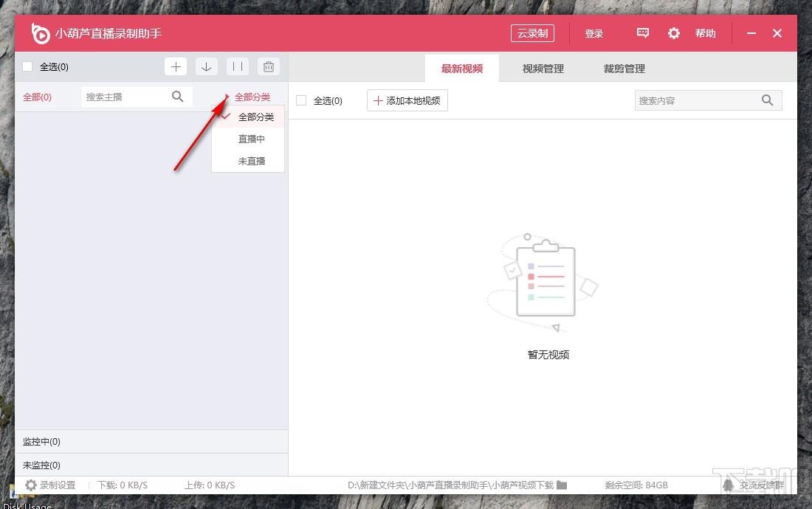812x509 pixels.
Task: Switch to 最新视频 tab
Action: (x=462, y=69)
